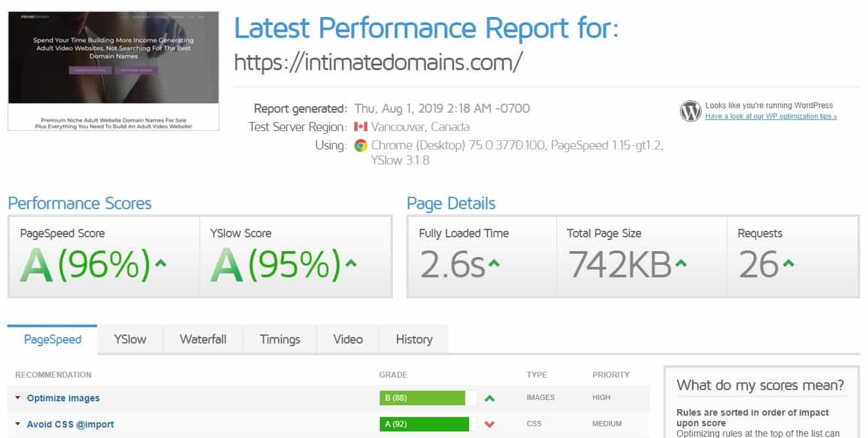Viewport: 868px width, 438px height.
Task: Expand the Avoid CSS @import recommendation
Action: (x=70, y=424)
